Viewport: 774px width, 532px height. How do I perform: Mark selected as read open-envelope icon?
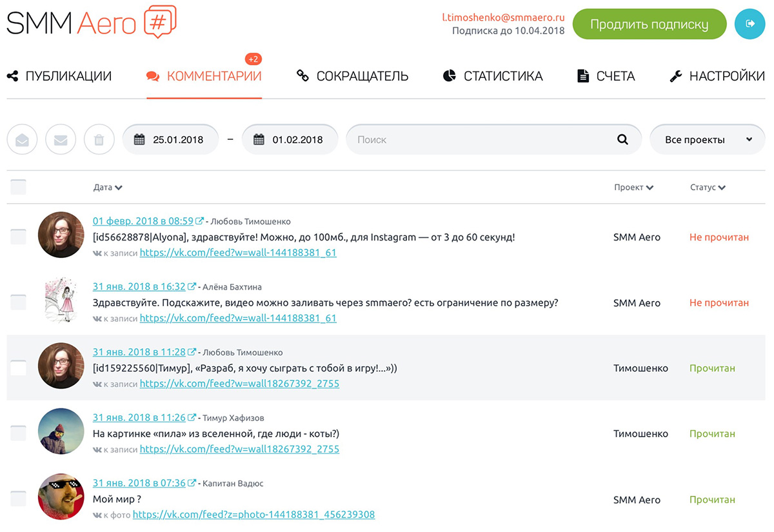coord(22,139)
